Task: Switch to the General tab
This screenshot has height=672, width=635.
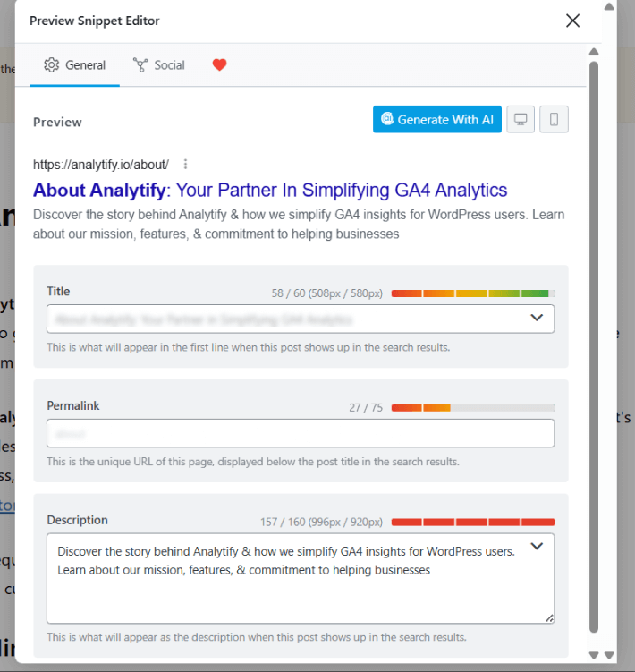Action: pos(74,65)
